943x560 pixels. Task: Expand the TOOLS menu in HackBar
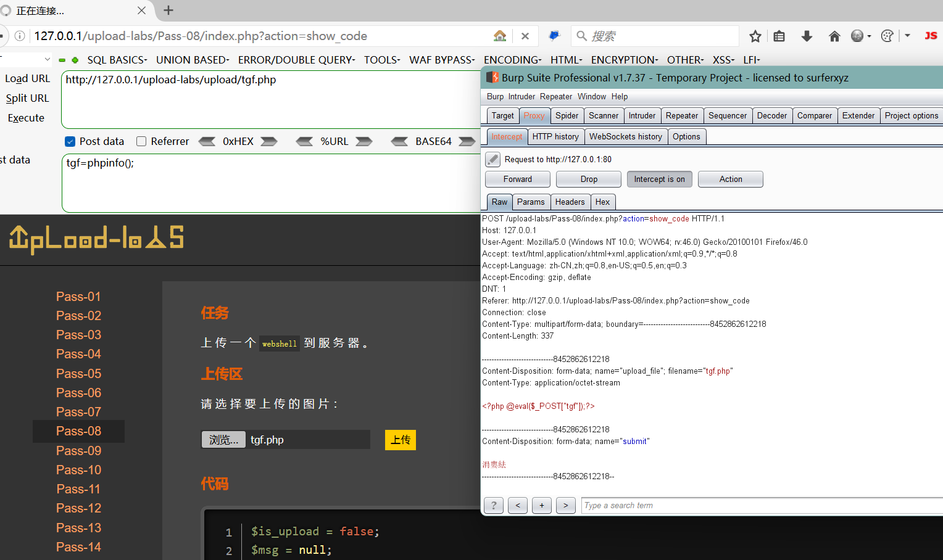382,60
